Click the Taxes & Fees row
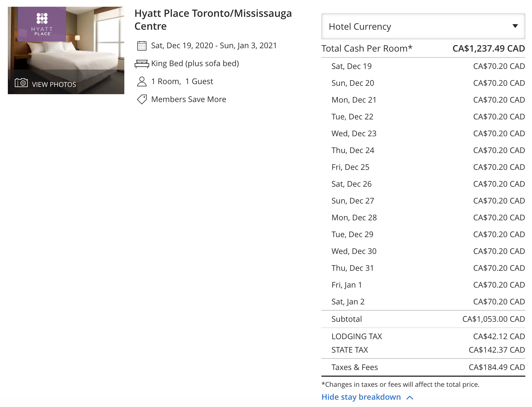 [423, 367]
